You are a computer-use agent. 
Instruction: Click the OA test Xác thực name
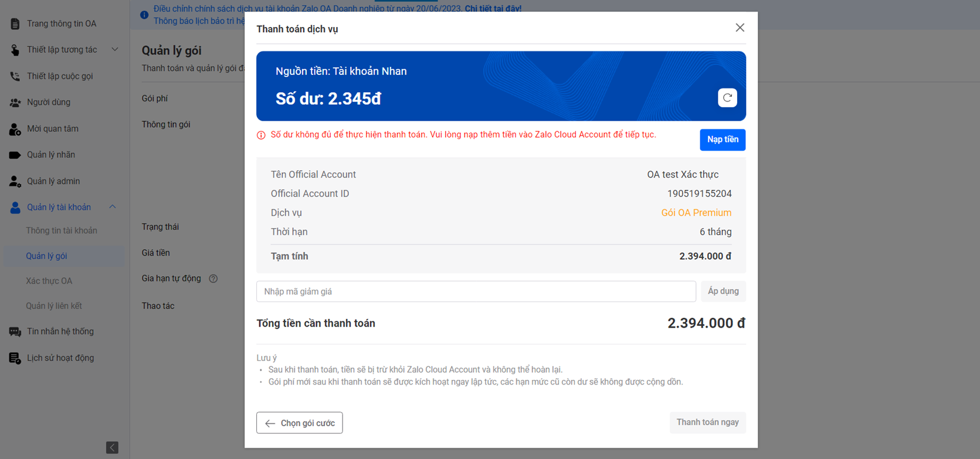tap(683, 175)
